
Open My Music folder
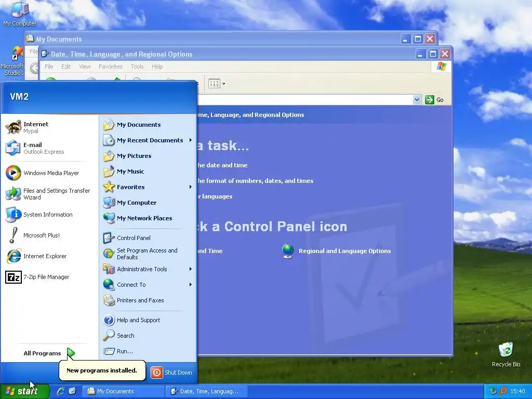click(148, 171)
